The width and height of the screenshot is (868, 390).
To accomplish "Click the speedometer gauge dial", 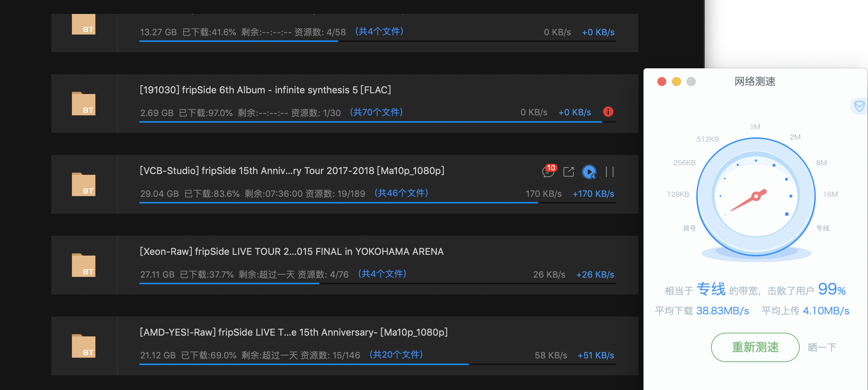I will click(756, 196).
